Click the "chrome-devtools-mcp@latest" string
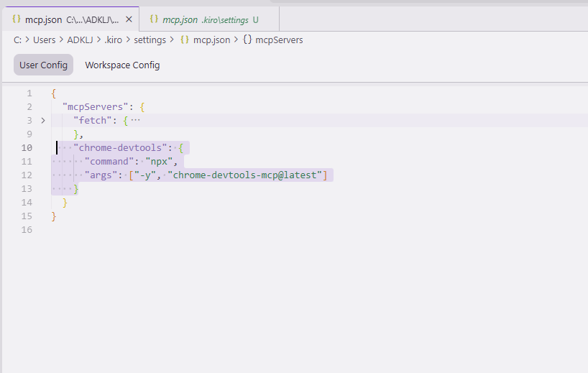This screenshot has width=588, height=373. (244, 175)
